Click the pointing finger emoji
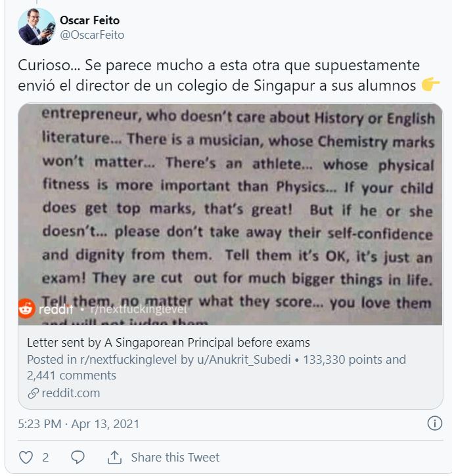Screen dimensions: 452x476 point(430,85)
